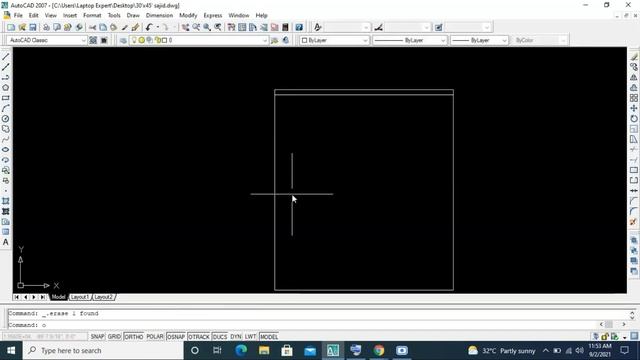Open the ByLayer linetype dropdown
Image resolution: width=640 pixels, height=360 pixels.
(443, 40)
